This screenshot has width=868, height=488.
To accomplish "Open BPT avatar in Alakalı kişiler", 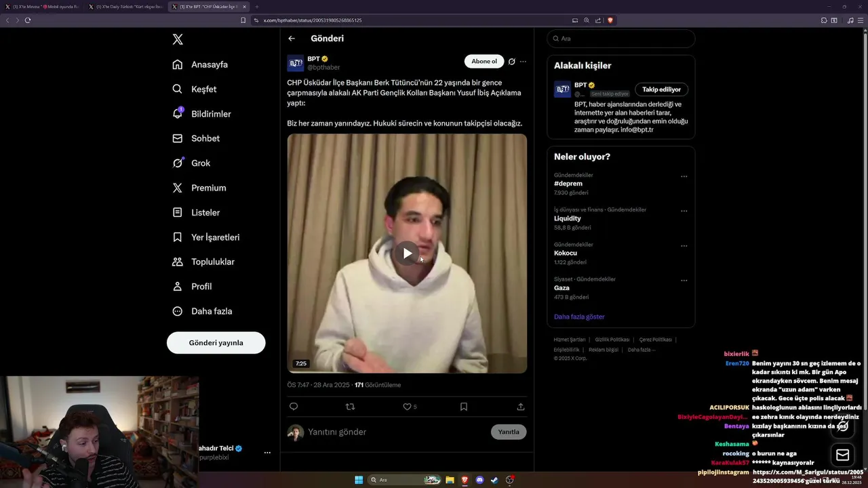I will [562, 89].
